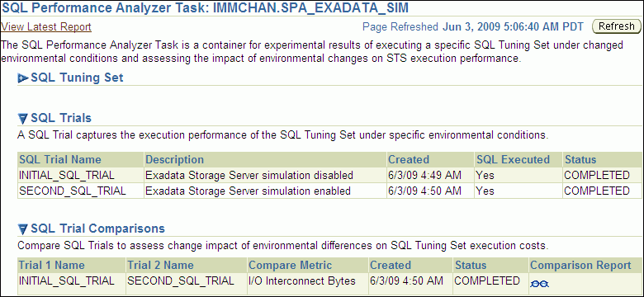Click the Created header in SQL Trials table
The height and width of the screenshot is (297, 644).
tap(409, 159)
